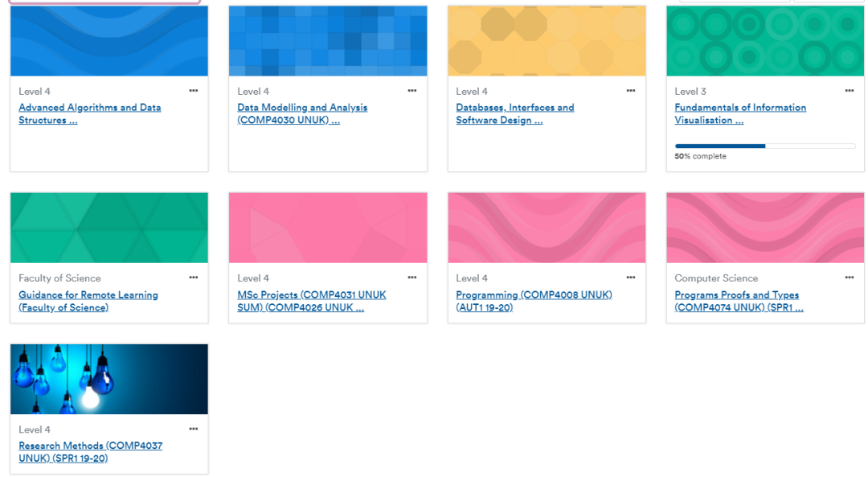
Task: Open options menu for MSc Projects card
Action: tap(411, 278)
